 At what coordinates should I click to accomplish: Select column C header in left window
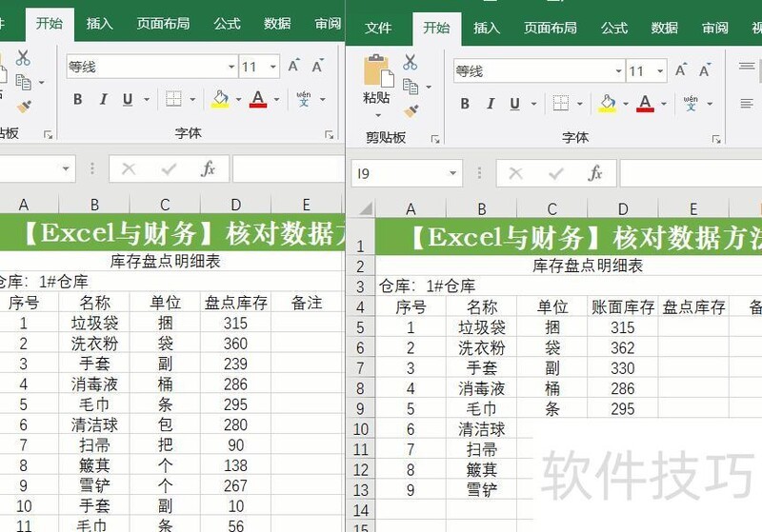[165, 205]
